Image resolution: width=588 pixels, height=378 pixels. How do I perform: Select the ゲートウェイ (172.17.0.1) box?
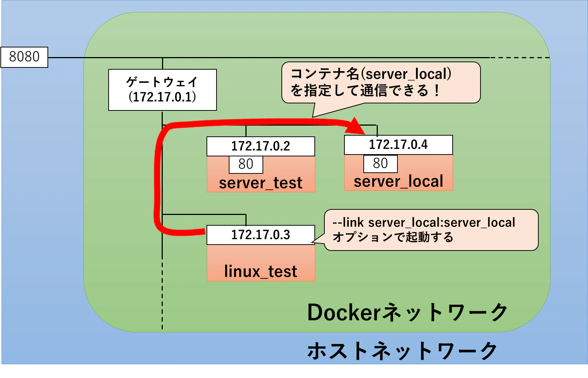162,90
